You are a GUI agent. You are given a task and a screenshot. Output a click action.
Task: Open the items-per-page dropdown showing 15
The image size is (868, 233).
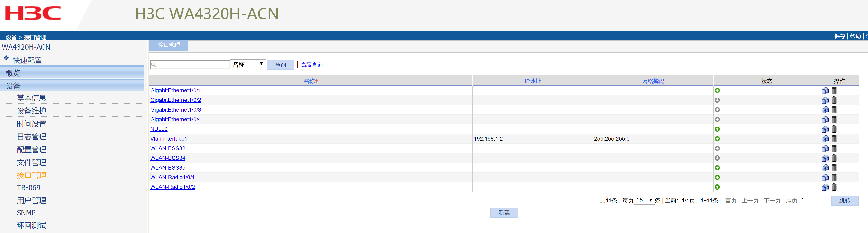pos(644,200)
